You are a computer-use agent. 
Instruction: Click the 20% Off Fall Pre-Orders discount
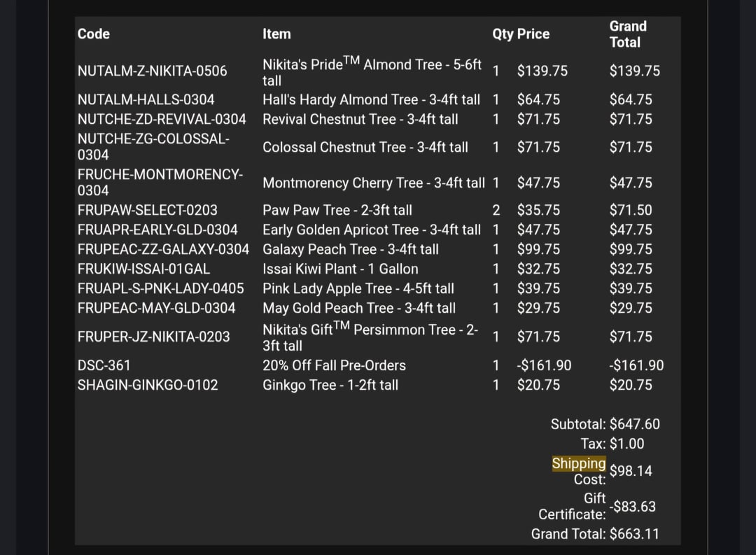334,365
